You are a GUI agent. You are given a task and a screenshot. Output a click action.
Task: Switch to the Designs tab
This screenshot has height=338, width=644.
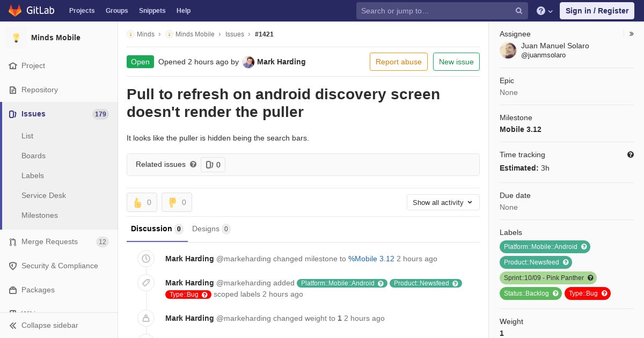click(211, 229)
